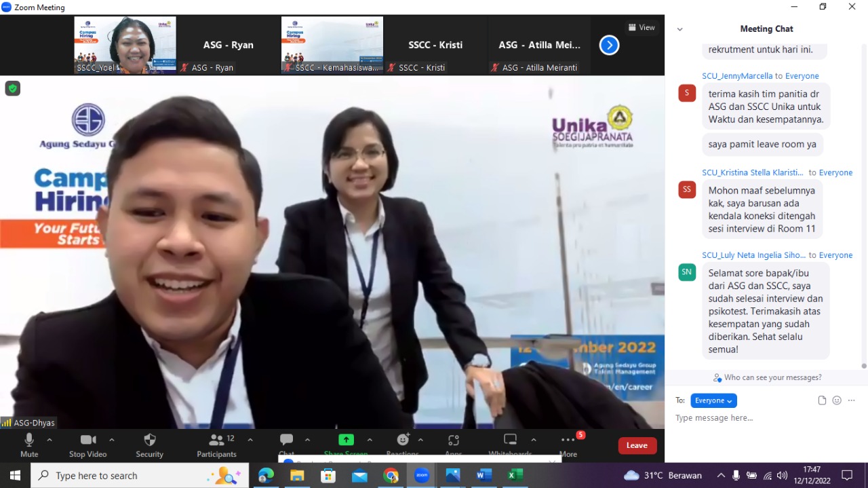Click Who can see your messages link
The image size is (868, 488).
[767, 377]
